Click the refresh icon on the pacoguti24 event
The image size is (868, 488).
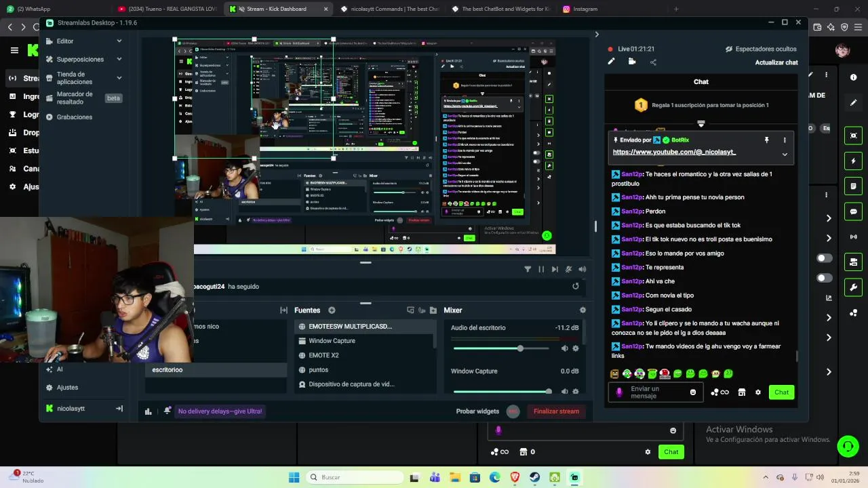pos(576,286)
